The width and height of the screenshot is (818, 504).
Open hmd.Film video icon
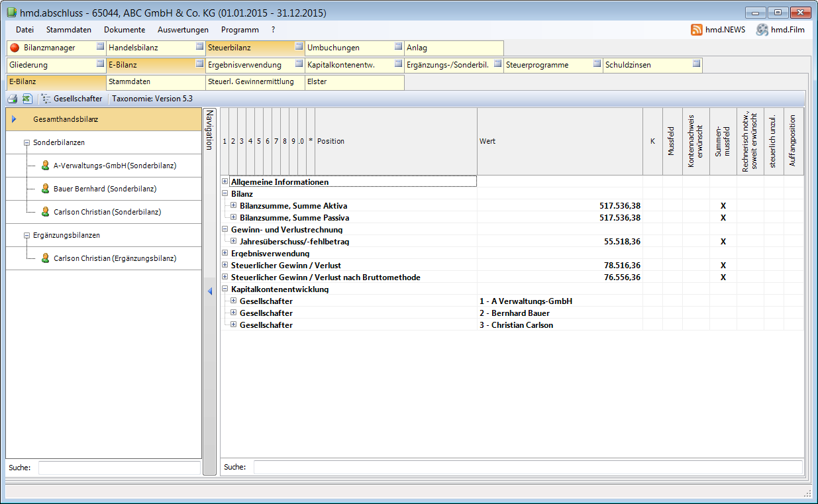(x=762, y=30)
